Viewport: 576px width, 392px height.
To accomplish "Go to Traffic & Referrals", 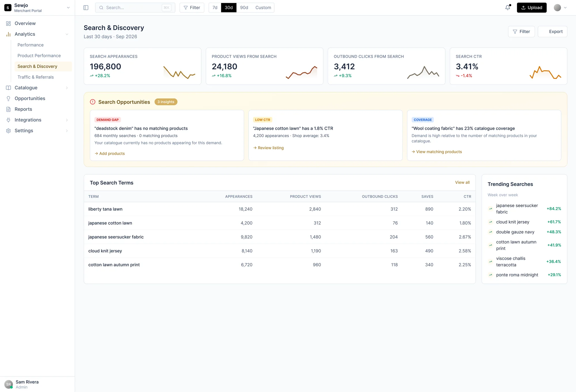I will (x=43, y=77).
